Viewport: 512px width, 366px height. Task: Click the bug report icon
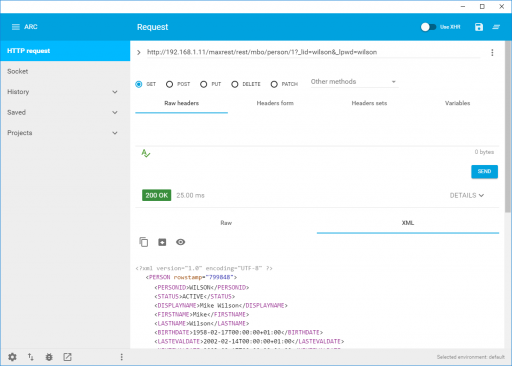coord(49,357)
